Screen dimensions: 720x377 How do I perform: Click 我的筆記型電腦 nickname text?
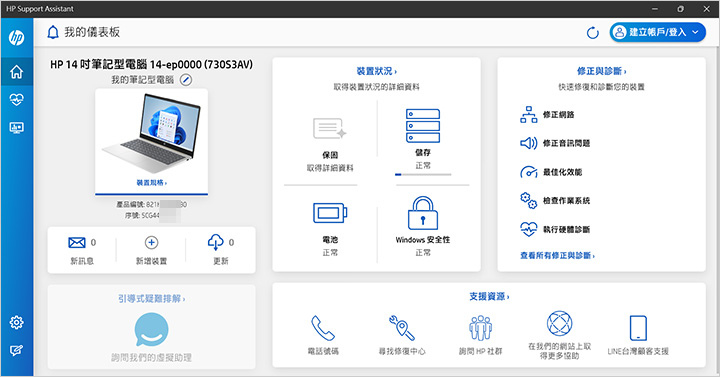[142, 80]
